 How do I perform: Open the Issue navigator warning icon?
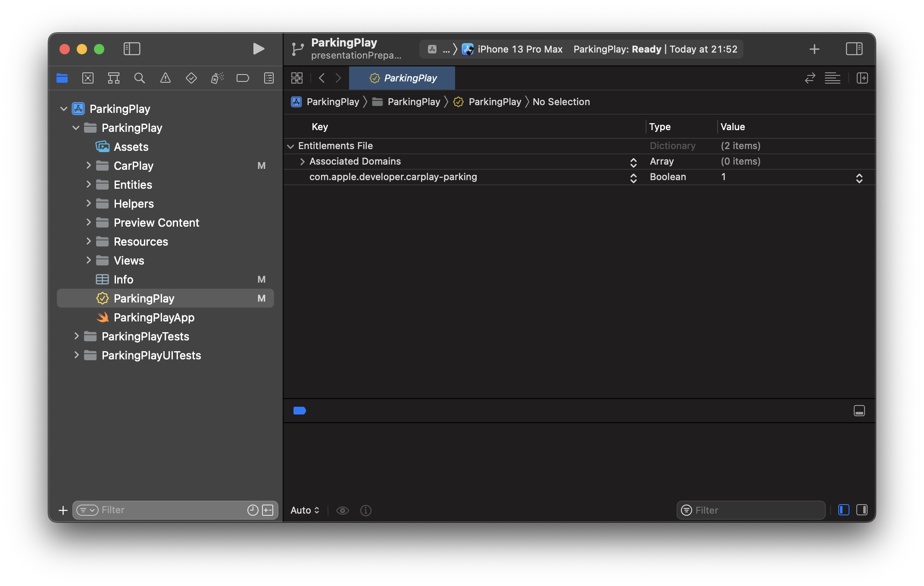tap(165, 78)
